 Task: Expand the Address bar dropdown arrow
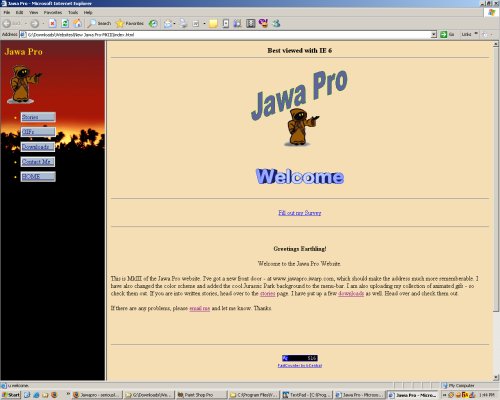tap(433, 34)
